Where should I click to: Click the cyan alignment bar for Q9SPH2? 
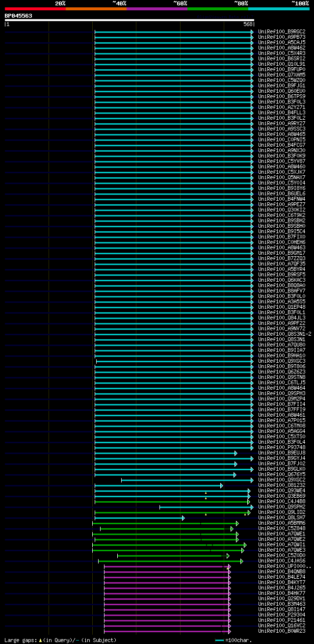[x=207, y=507]
